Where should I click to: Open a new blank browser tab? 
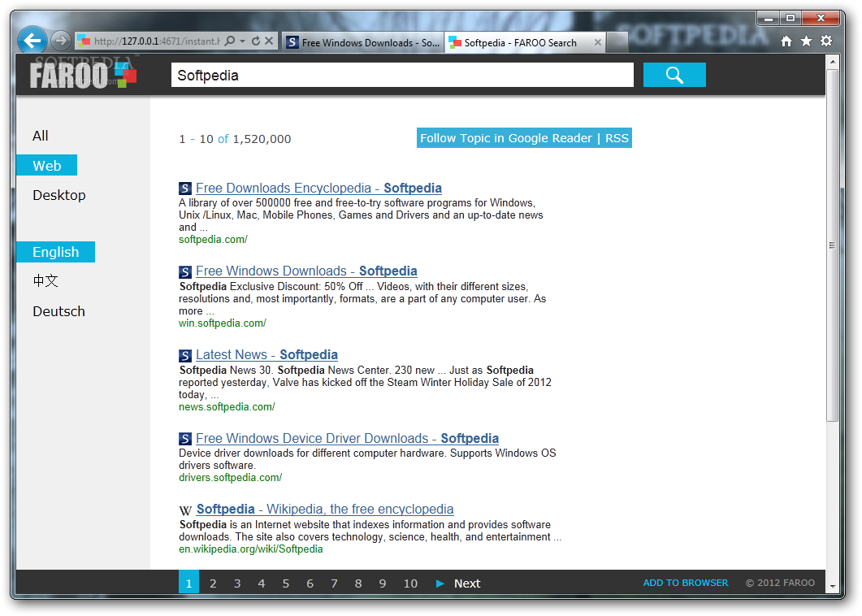click(x=617, y=42)
